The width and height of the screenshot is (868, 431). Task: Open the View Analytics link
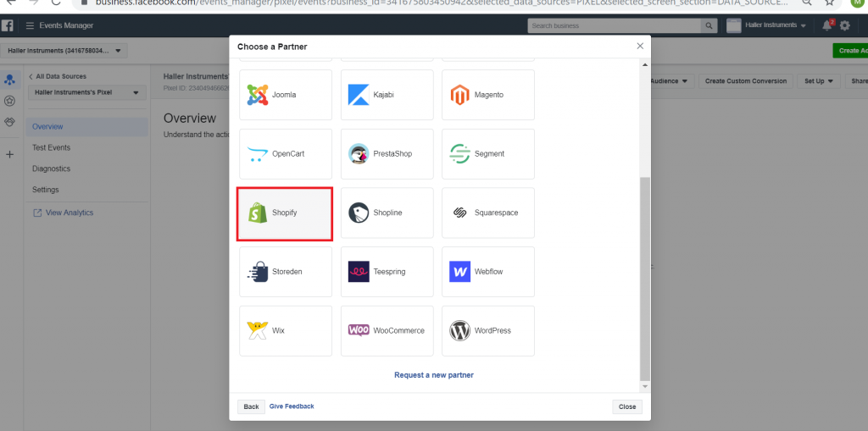[x=63, y=213]
